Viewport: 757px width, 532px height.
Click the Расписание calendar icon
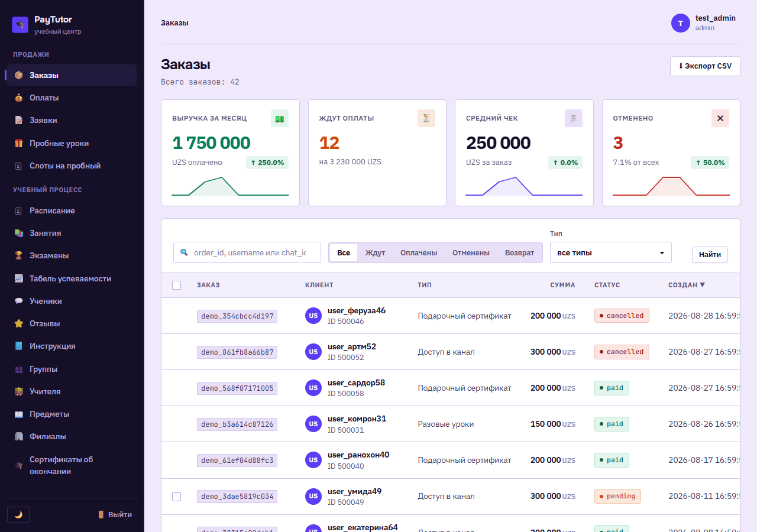18,210
